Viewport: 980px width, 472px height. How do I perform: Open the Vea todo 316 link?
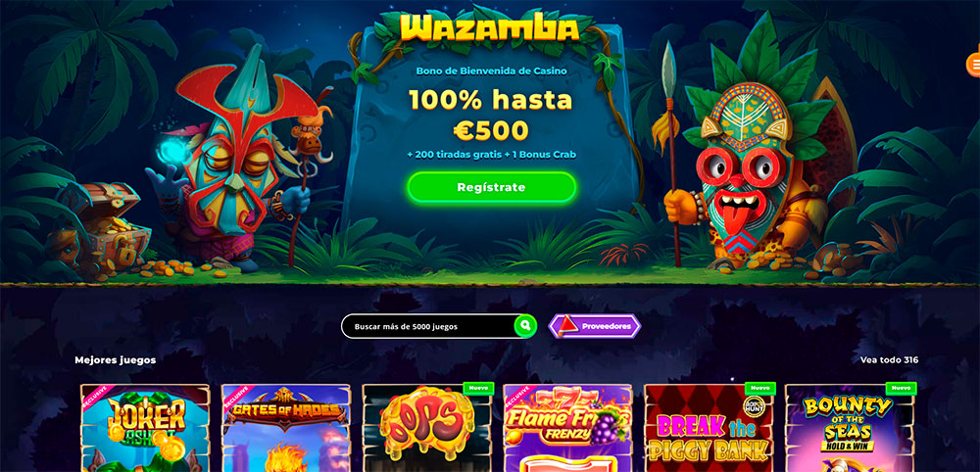[x=889, y=359]
